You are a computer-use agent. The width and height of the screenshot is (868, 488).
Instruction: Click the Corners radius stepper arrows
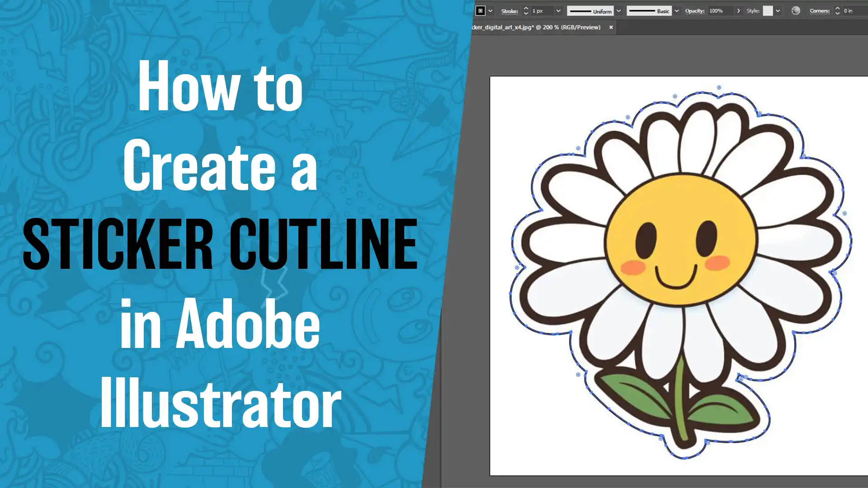point(837,11)
